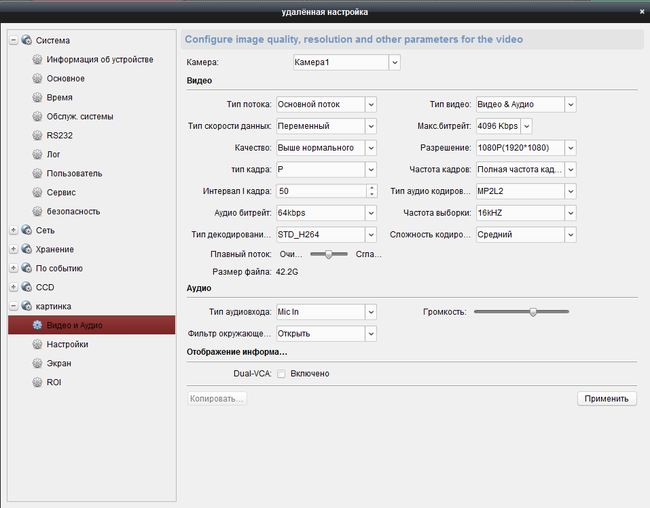This screenshot has width=650, height=508.
Task: Open the Основное settings page
Action: click(65, 78)
